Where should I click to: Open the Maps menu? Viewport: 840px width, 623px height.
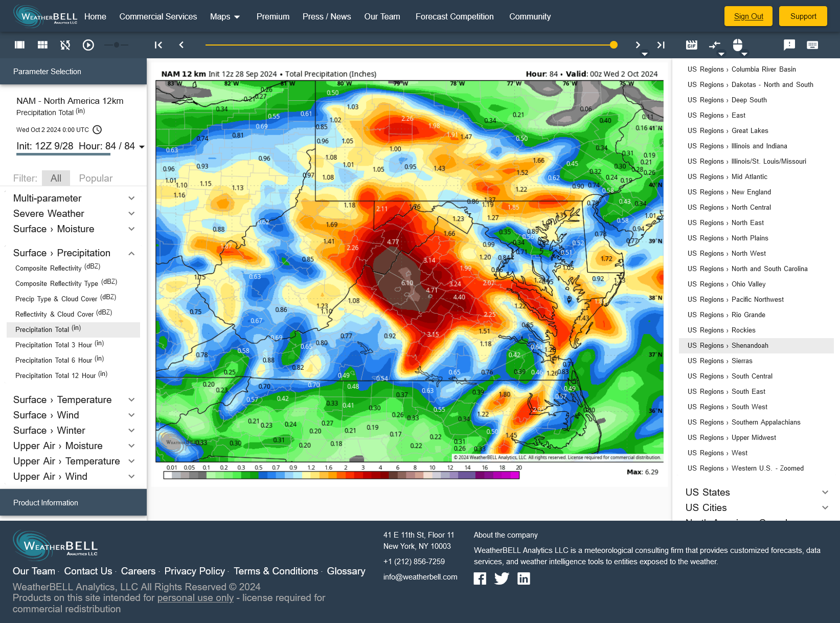click(225, 16)
